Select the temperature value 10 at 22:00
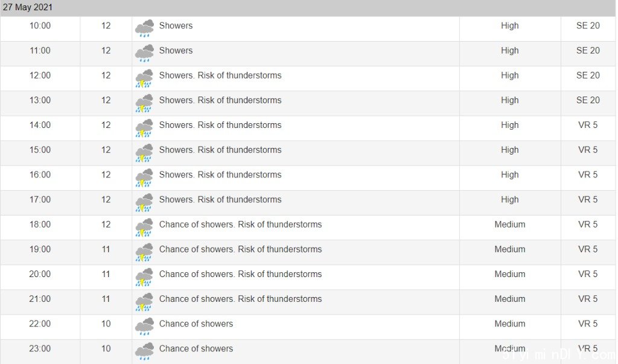 [x=106, y=324]
